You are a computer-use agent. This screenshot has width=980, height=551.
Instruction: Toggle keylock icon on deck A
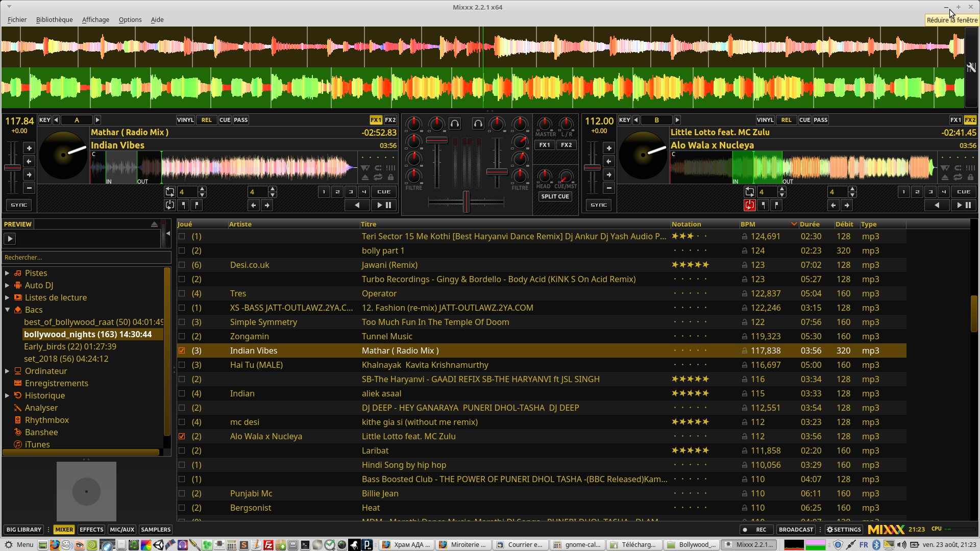390,178
